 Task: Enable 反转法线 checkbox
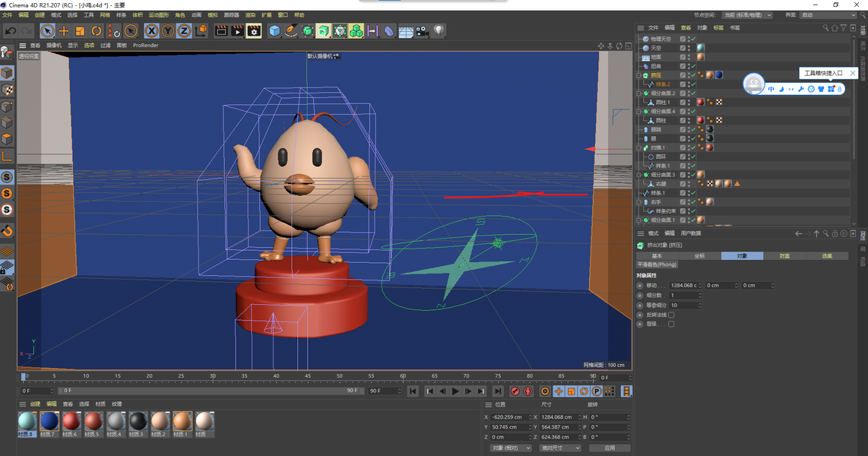(x=671, y=315)
